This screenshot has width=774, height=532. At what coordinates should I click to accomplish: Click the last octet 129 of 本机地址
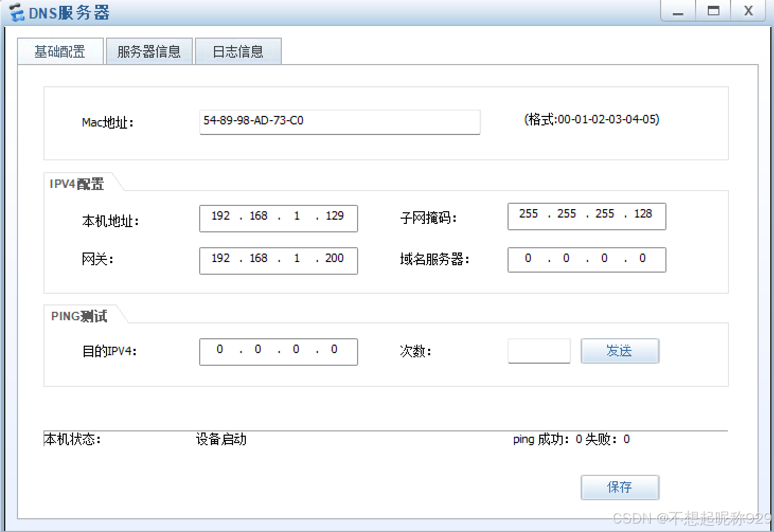click(335, 216)
